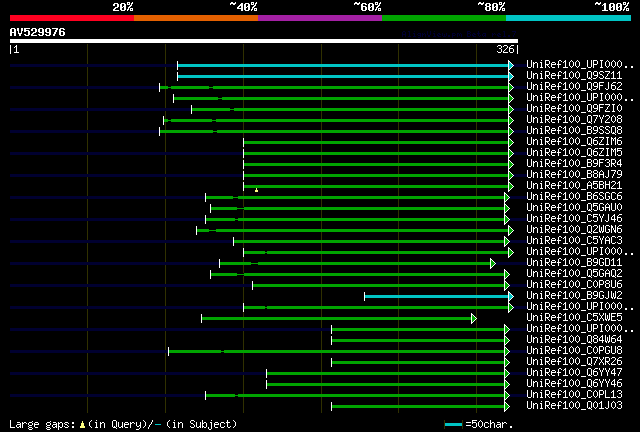This screenshot has height=432, width=640.
Task: Click the query name AV529976
Action: 38,32
